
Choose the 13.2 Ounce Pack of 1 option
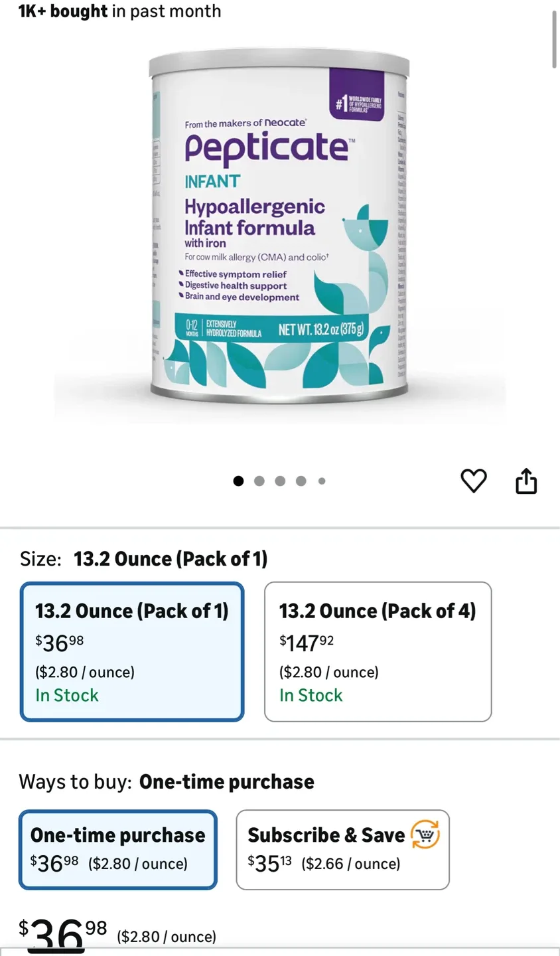click(132, 652)
